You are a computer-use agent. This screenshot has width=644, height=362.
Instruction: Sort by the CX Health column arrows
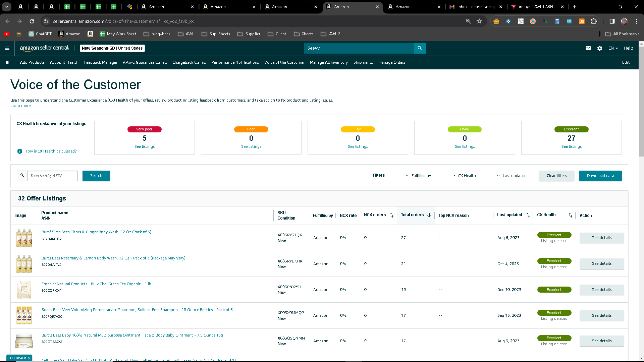(x=571, y=215)
